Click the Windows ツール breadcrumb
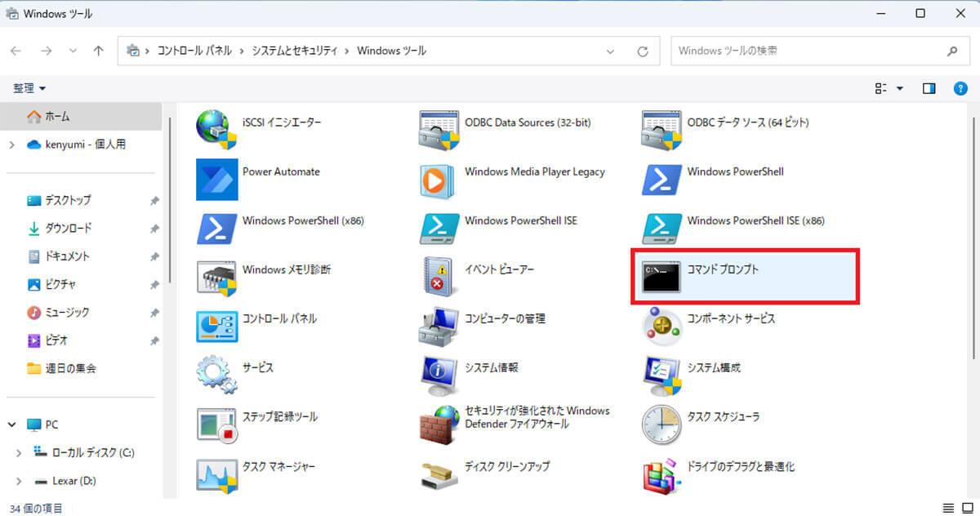The width and height of the screenshot is (980, 516). (391, 51)
